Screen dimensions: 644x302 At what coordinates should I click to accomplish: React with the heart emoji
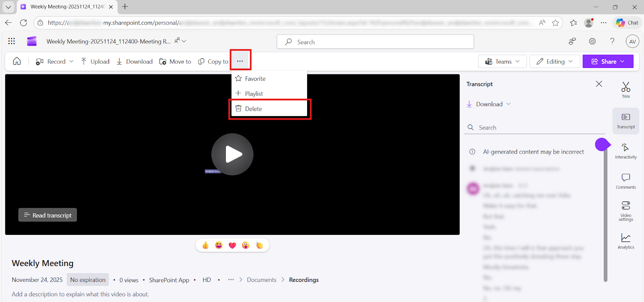pyautogui.click(x=232, y=245)
